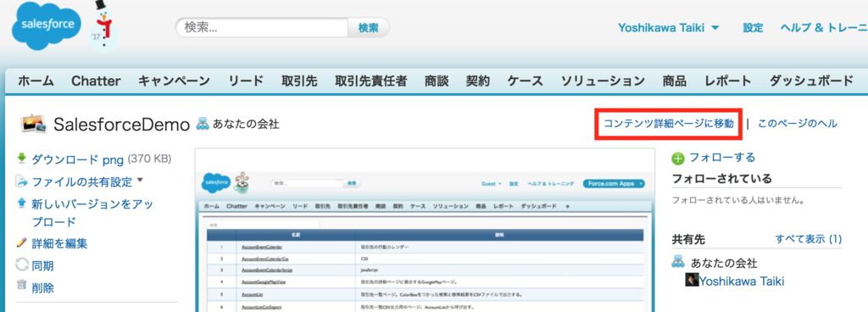Click Yoshikawa Taiki's avatar in 共有先 list

tap(692, 281)
